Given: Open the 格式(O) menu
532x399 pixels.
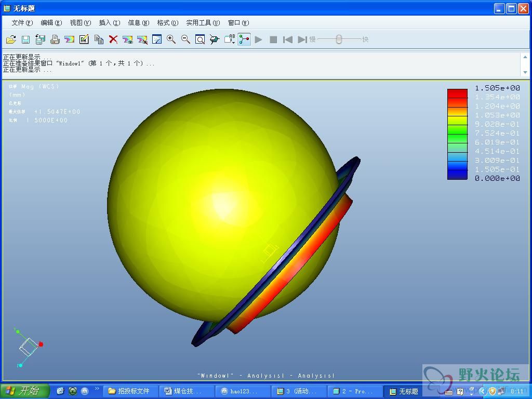Looking at the screenshot, I should coord(168,23).
